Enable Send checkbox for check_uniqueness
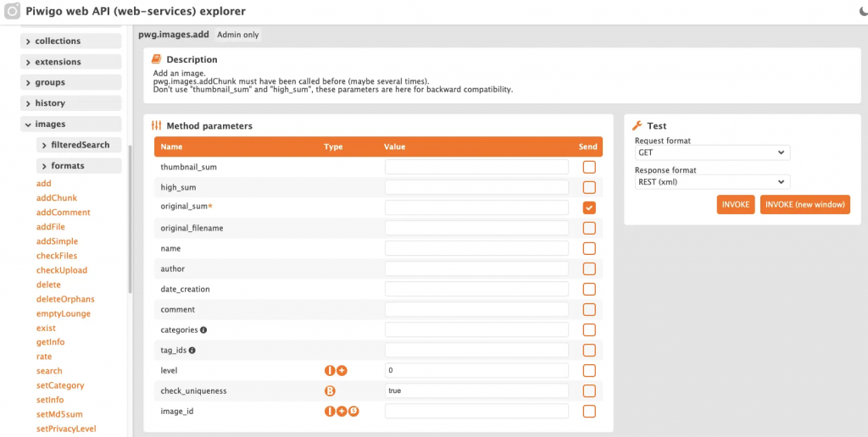This screenshot has height=437, width=868. [589, 391]
